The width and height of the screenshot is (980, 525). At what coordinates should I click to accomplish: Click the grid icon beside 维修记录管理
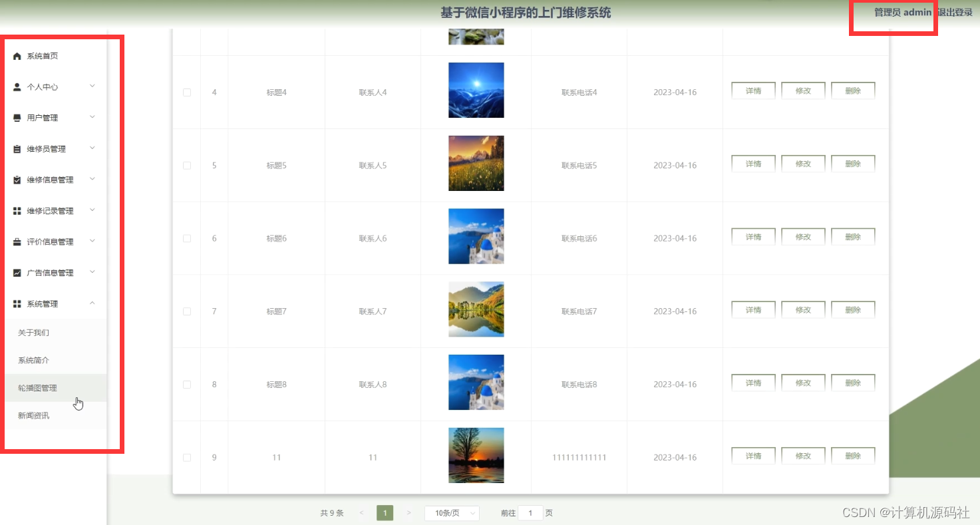(x=17, y=211)
